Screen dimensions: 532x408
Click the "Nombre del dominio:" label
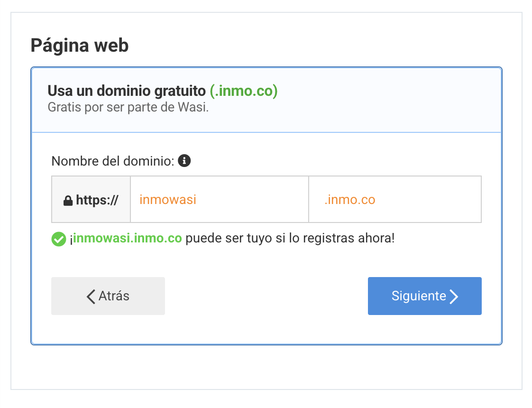[113, 161]
